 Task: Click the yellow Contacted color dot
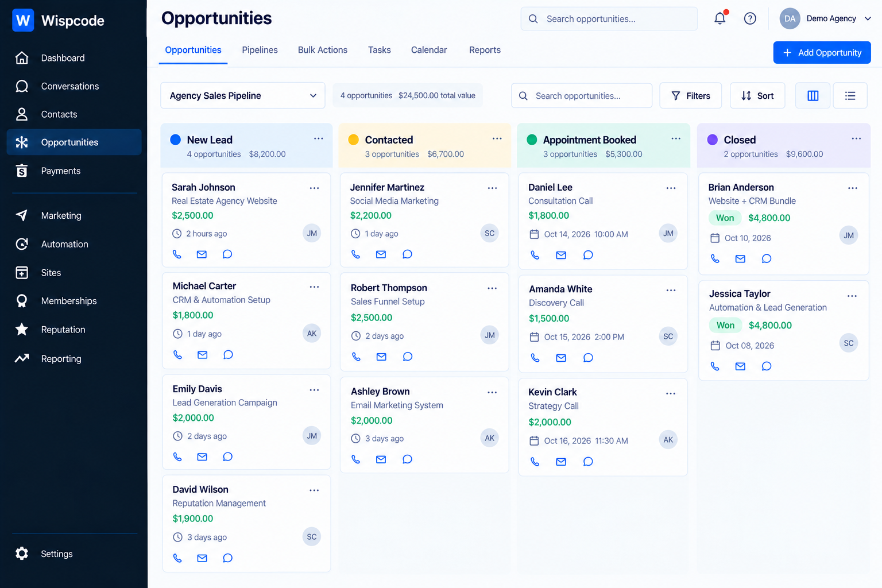coord(354,140)
